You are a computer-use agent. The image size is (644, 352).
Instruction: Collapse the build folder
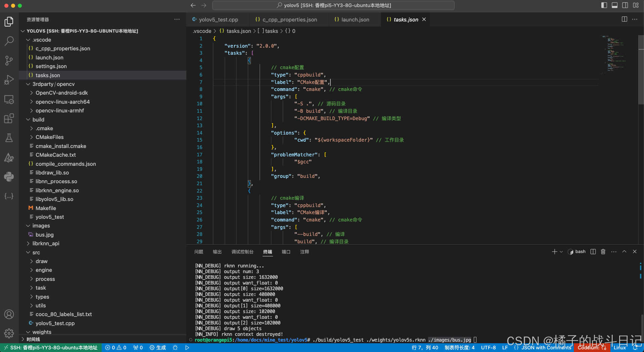28,119
